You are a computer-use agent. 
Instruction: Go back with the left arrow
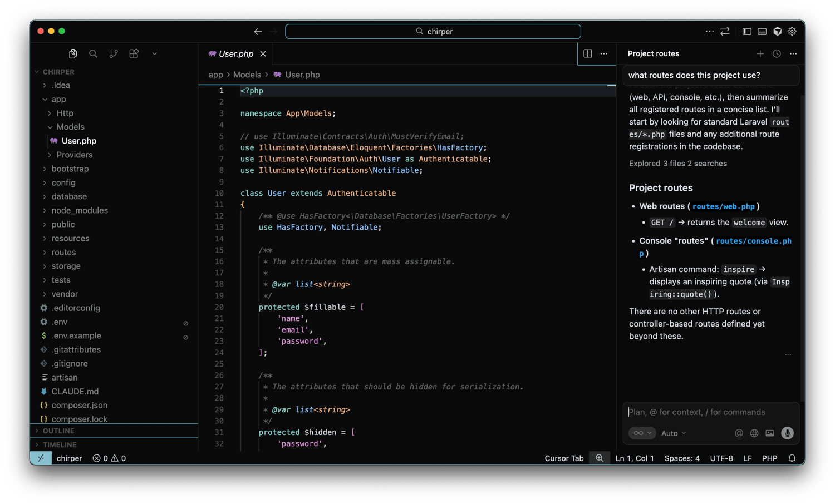click(x=258, y=31)
